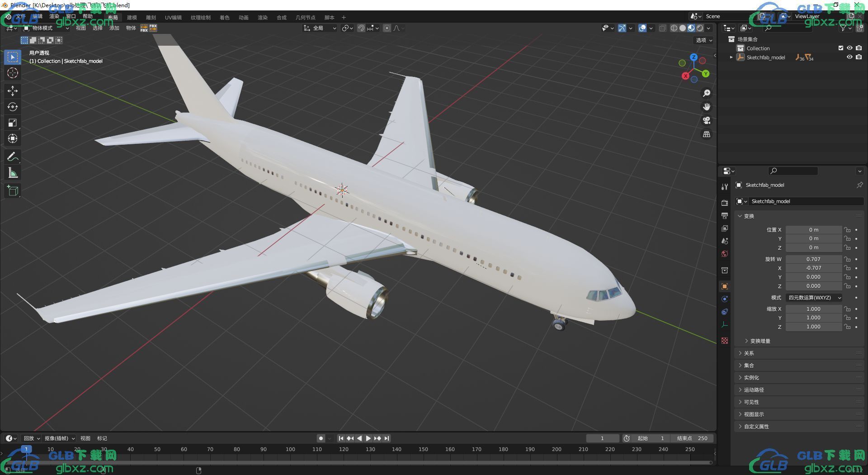
Task: Toggle viewport gizmos button
Action: click(622, 28)
